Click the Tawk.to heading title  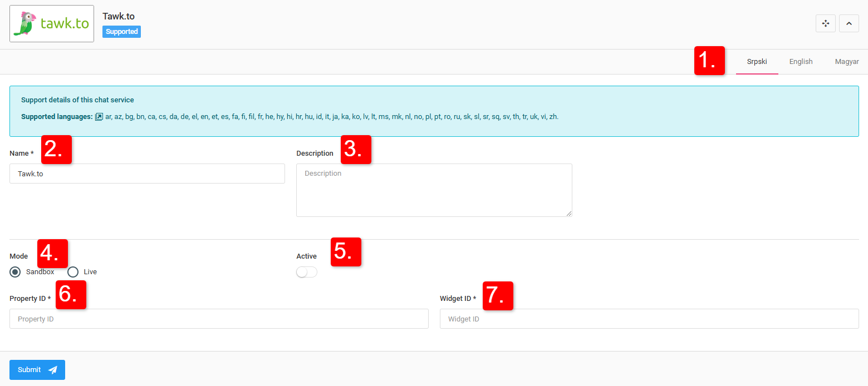click(119, 16)
